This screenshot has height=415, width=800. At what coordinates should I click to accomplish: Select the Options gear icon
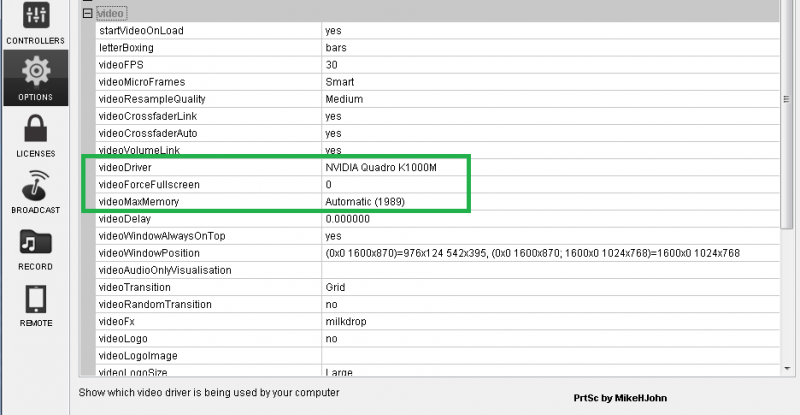point(36,71)
